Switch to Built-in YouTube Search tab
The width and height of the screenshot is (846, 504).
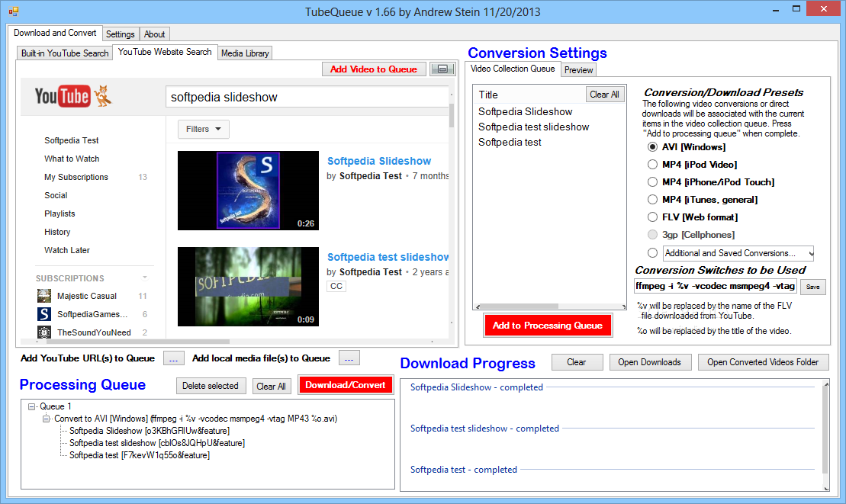pyautogui.click(x=65, y=53)
